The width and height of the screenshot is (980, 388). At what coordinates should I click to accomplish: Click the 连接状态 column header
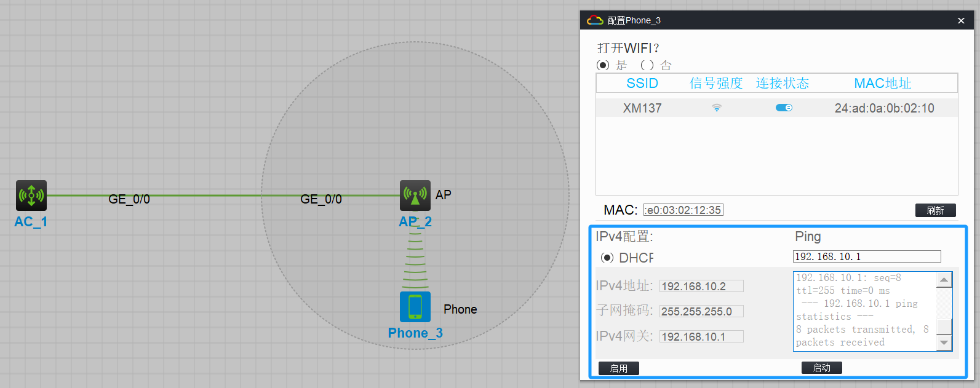coord(783,83)
